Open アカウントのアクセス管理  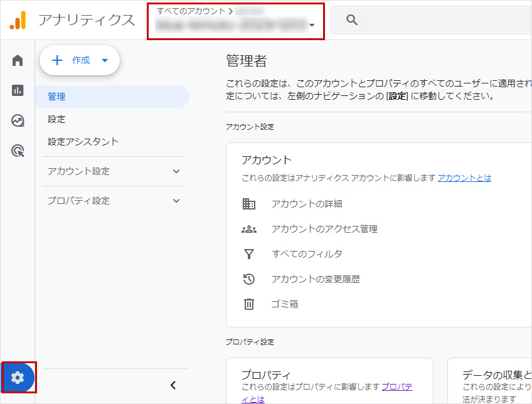point(324,229)
